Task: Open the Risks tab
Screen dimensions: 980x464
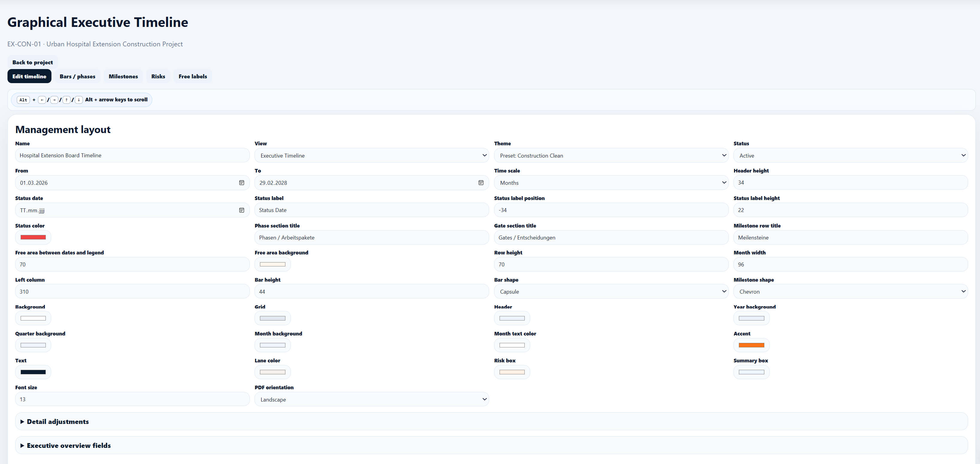Action: click(158, 77)
